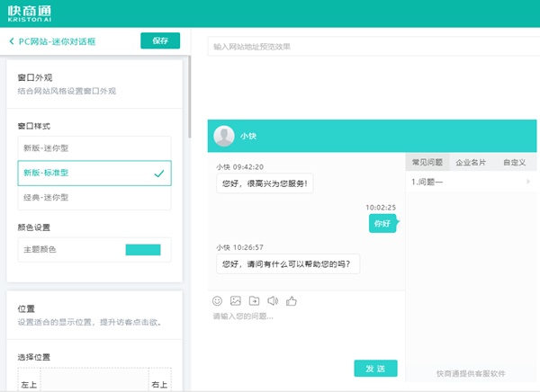Open the emoji picker in chat toolbar

click(x=218, y=300)
